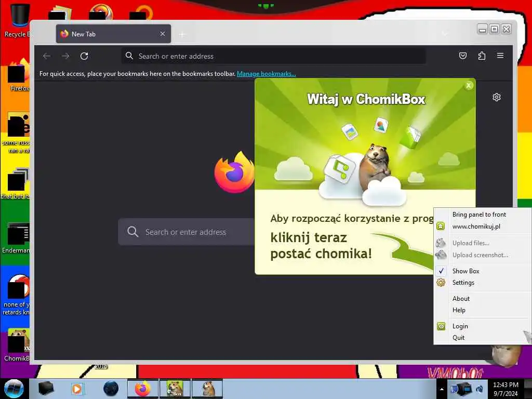This screenshot has width=532, height=399.
Task: Select Upload screenshot... in the menu
Action: pos(483,255)
